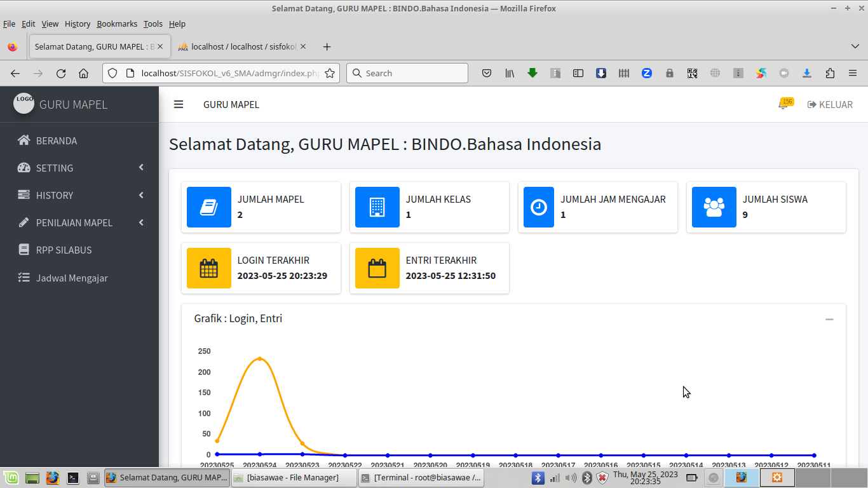Viewport: 868px width, 488px height.
Task: Open Jadwal Mengajar in the sidebar
Action: (79, 278)
